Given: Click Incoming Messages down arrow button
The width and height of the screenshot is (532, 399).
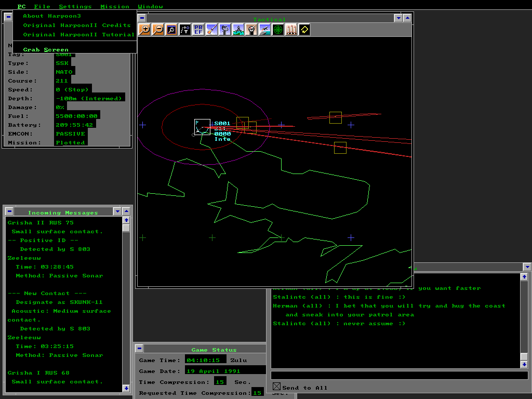Looking at the screenshot, I should tap(117, 211).
